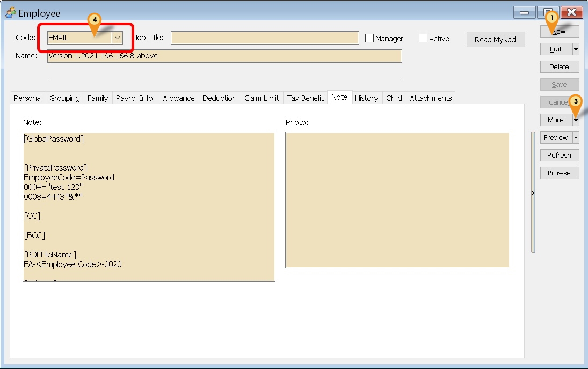
Task: Select the Tax Benefit tab
Action: (304, 98)
